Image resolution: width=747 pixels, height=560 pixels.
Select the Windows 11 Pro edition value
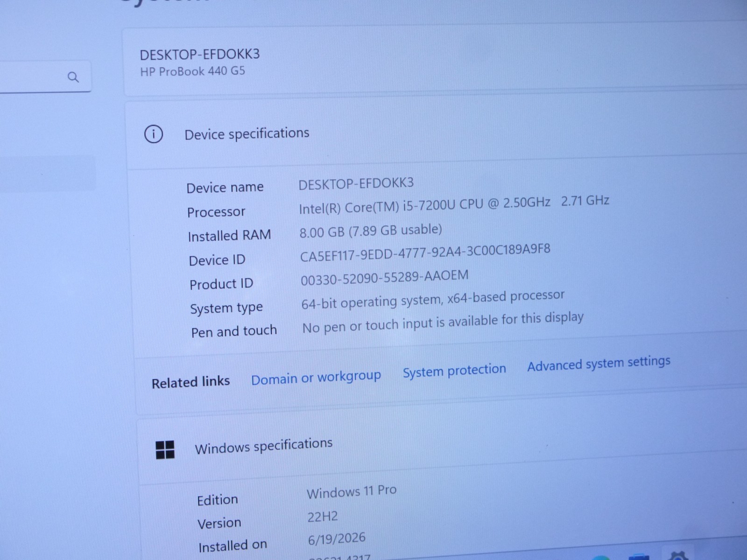tap(352, 492)
